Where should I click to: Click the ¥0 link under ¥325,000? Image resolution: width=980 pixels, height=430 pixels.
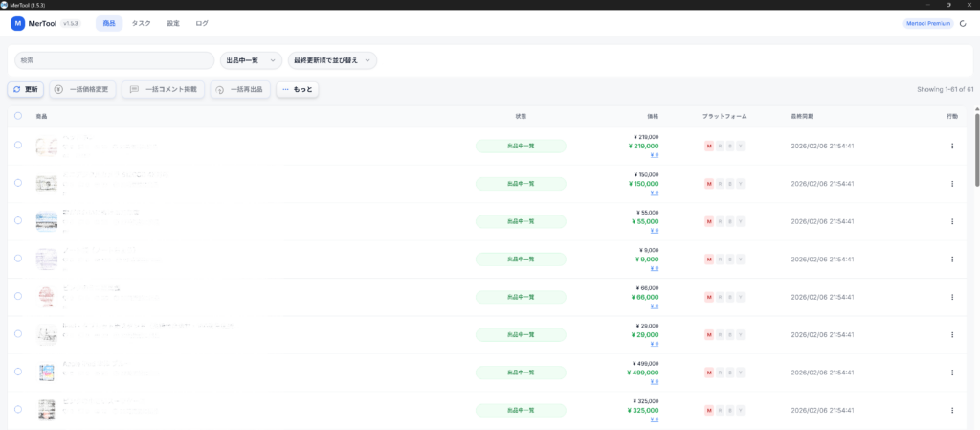[x=654, y=419]
